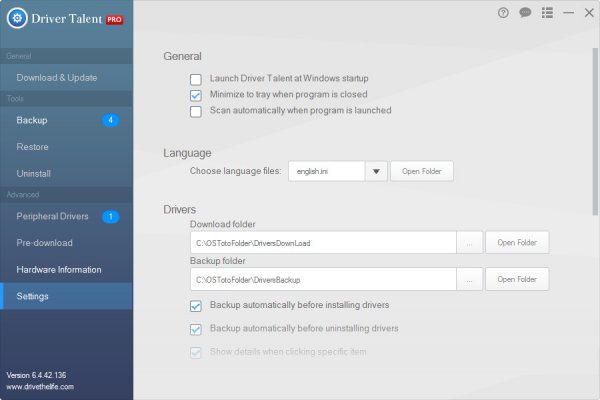Open the Backup section

point(67,120)
